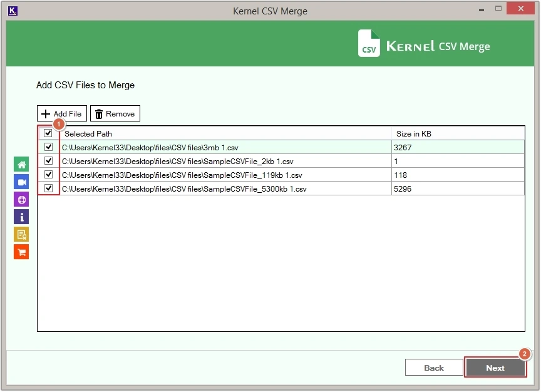Click the Selected Path column header
541x392 pixels.
(226, 133)
